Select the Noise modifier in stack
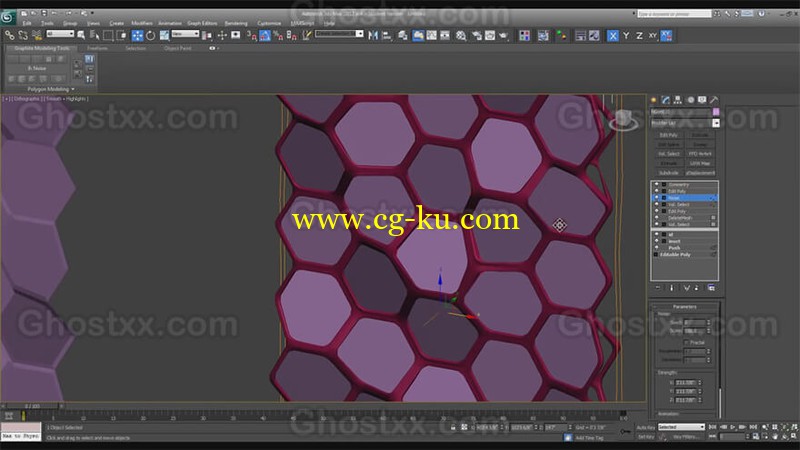 pyautogui.click(x=685, y=197)
